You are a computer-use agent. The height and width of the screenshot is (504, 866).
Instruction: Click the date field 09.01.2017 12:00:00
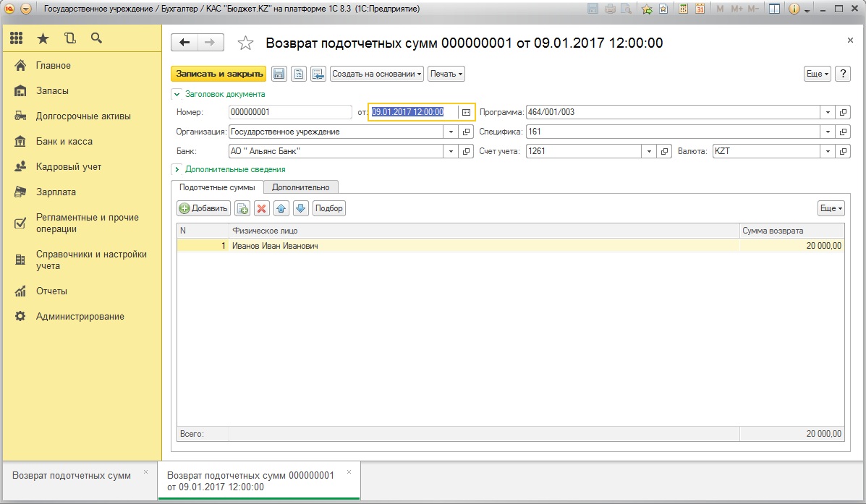click(414, 112)
